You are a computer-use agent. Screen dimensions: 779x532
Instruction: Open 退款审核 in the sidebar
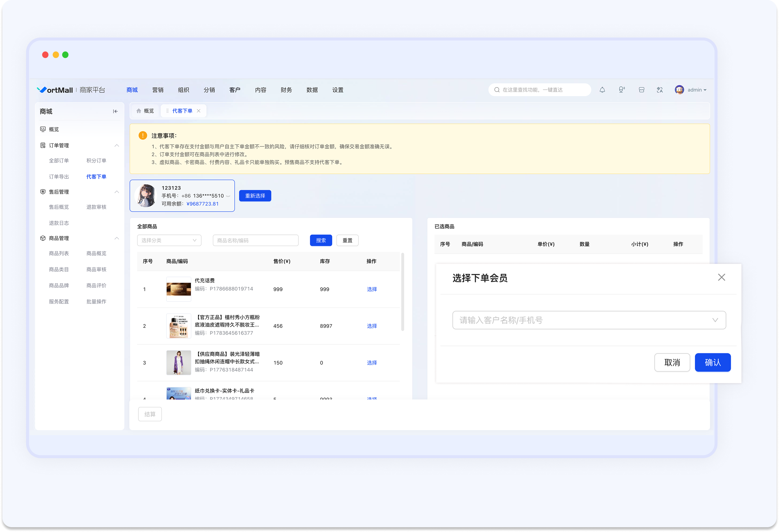(96, 207)
